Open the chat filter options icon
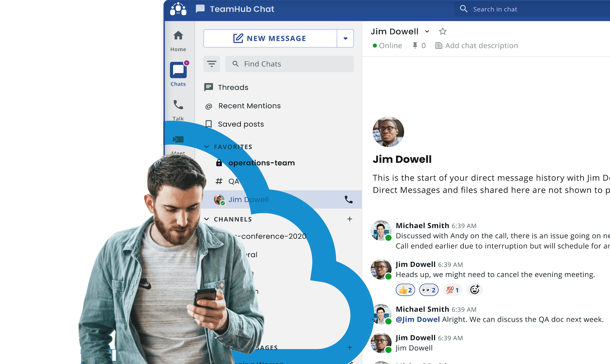Image resolution: width=610 pixels, height=364 pixels. point(212,64)
